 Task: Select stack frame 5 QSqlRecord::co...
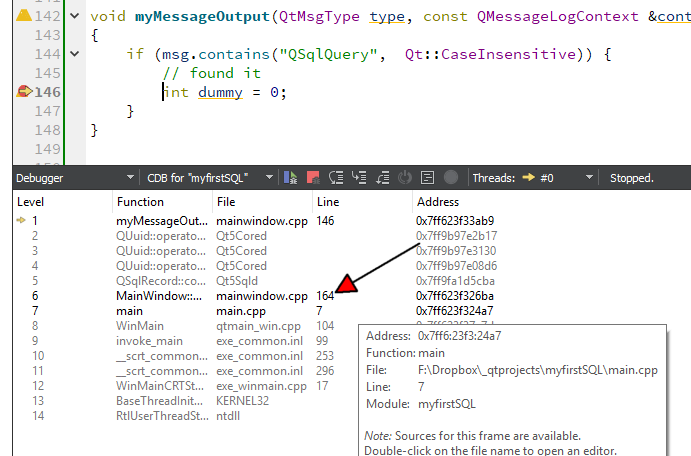point(161,281)
